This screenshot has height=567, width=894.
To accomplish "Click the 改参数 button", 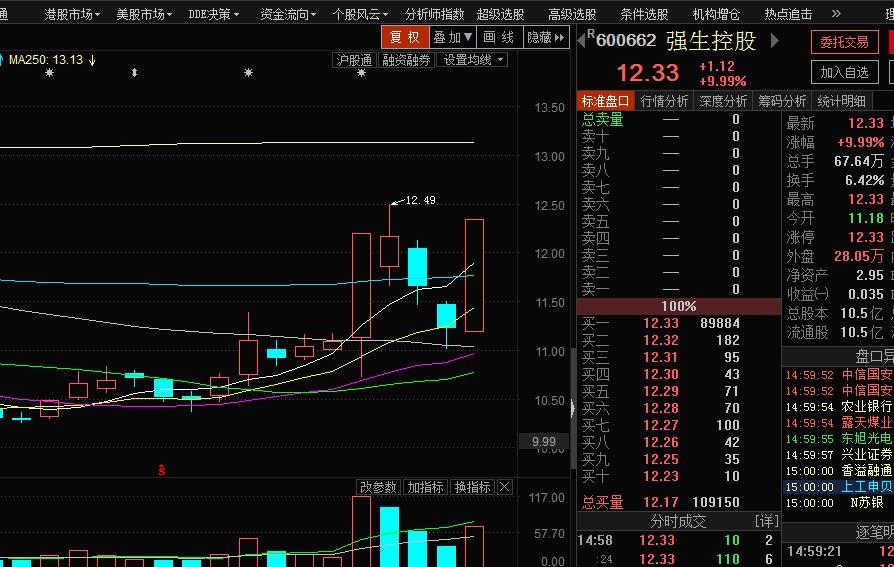I will pyautogui.click(x=378, y=487).
